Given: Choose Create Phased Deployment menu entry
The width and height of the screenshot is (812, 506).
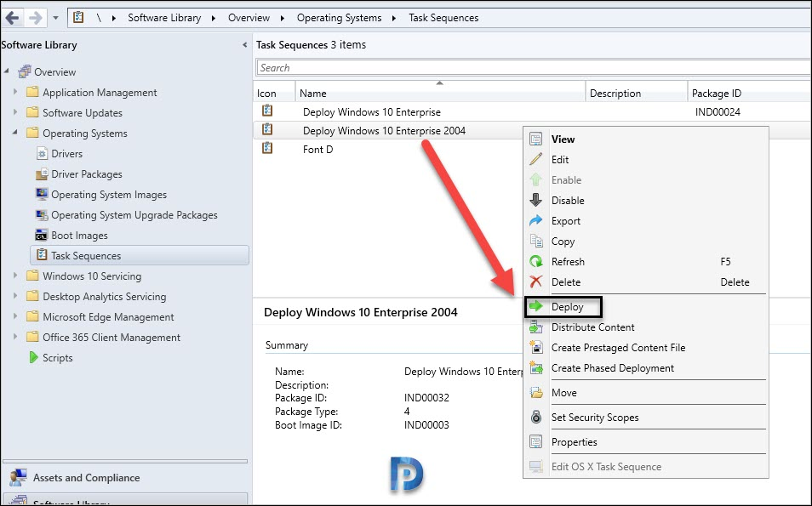Looking at the screenshot, I should coord(646,368).
